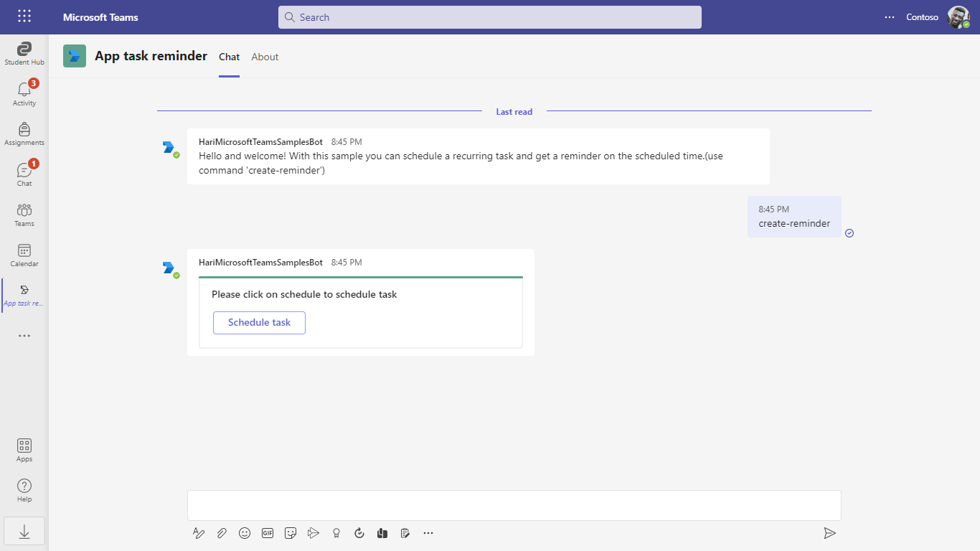The image size is (980, 551).
Task: Open the Praise badge icon
Action: (x=336, y=533)
